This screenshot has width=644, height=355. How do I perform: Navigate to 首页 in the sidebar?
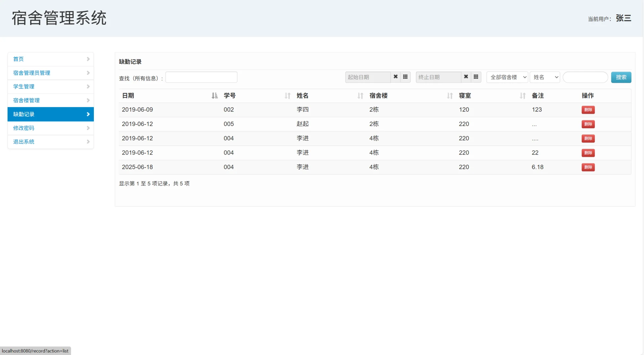pos(18,59)
